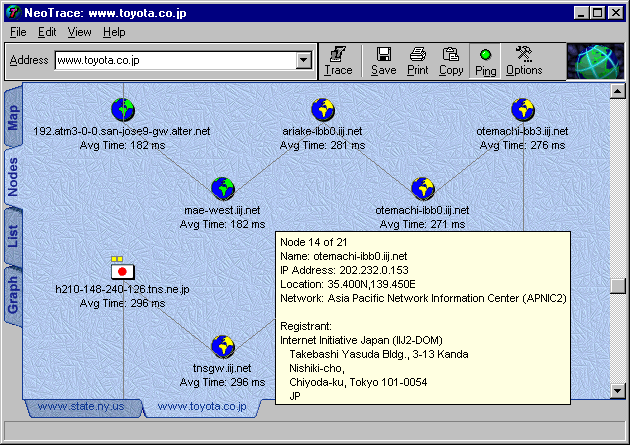The width and height of the screenshot is (630, 445).
Task: Switch to the Map side tab
Action: click(x=13, y=117)
